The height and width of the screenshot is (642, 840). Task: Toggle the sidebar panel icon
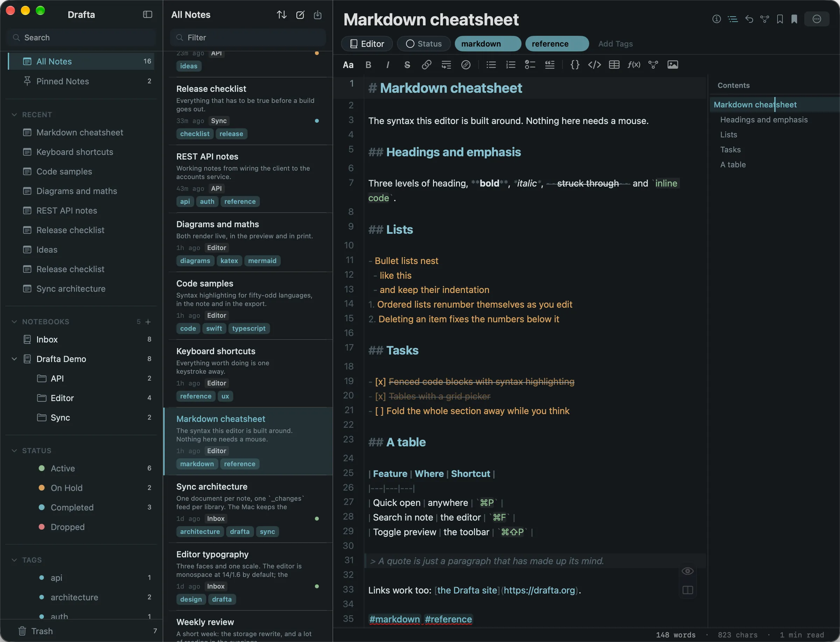point(147,14)
